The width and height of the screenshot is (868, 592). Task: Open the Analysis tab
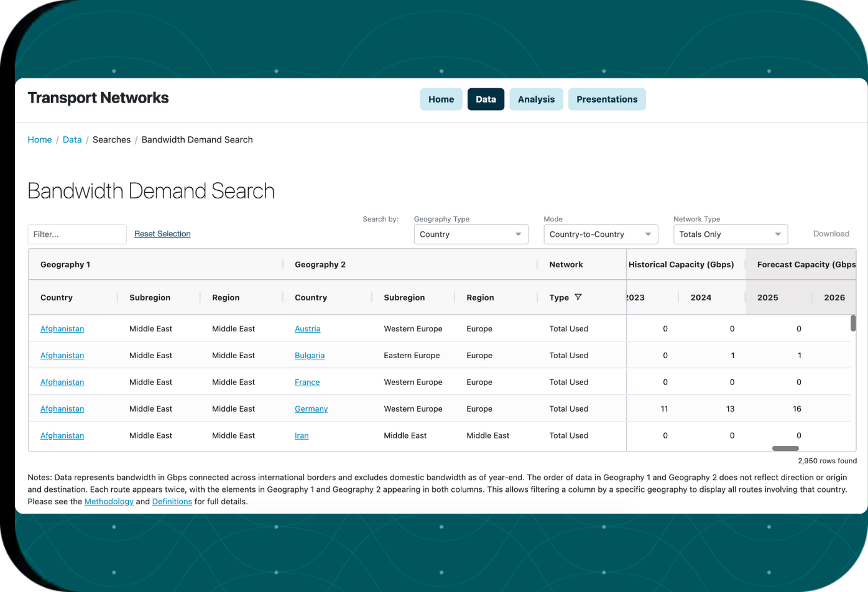pyautogui.click(x=536, y=99)
